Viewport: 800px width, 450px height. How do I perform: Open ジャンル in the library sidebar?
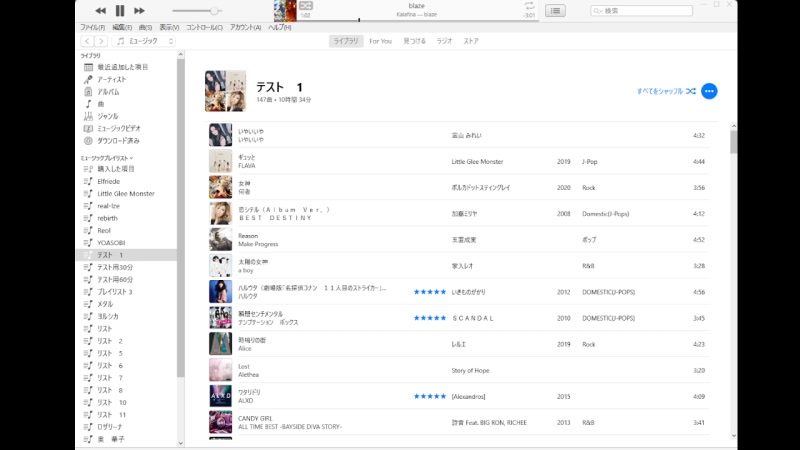[x=107, y=116]
